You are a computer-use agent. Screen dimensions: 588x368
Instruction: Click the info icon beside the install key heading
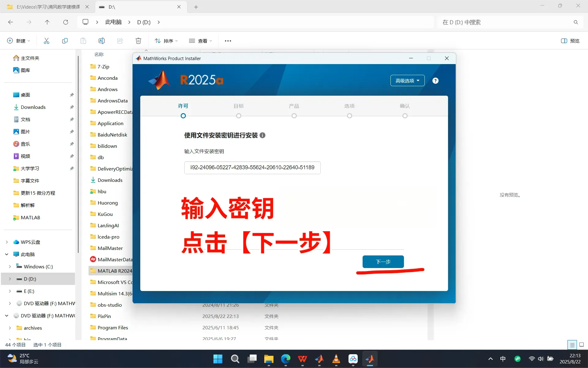(262, 135)
